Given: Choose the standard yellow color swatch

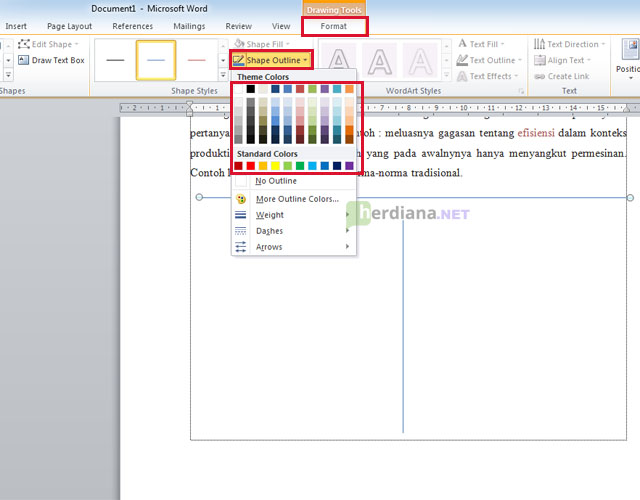Looking at the screenshot, I should (x=276, y=166).
